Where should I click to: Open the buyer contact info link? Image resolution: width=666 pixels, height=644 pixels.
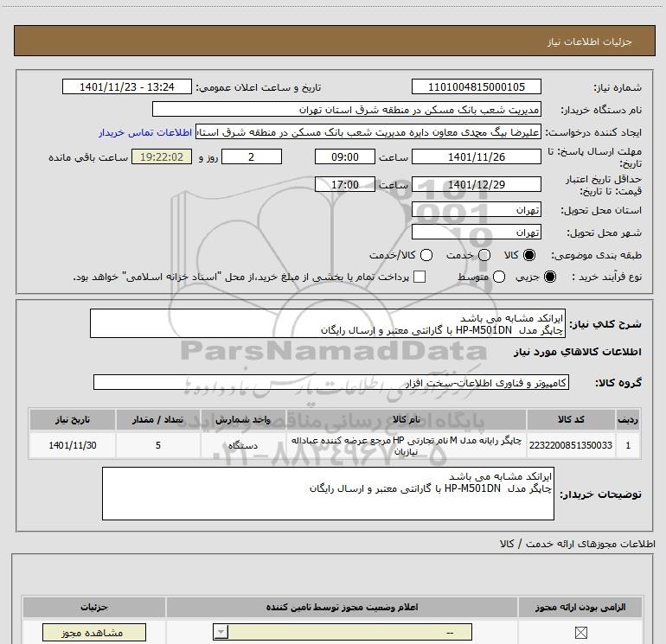coord(145,132)
